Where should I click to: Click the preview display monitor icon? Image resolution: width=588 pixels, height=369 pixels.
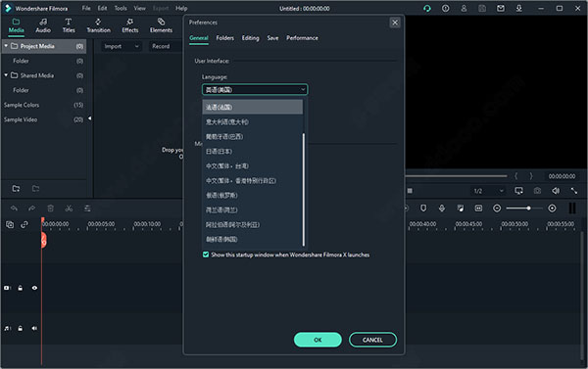(x=519, y=191)
